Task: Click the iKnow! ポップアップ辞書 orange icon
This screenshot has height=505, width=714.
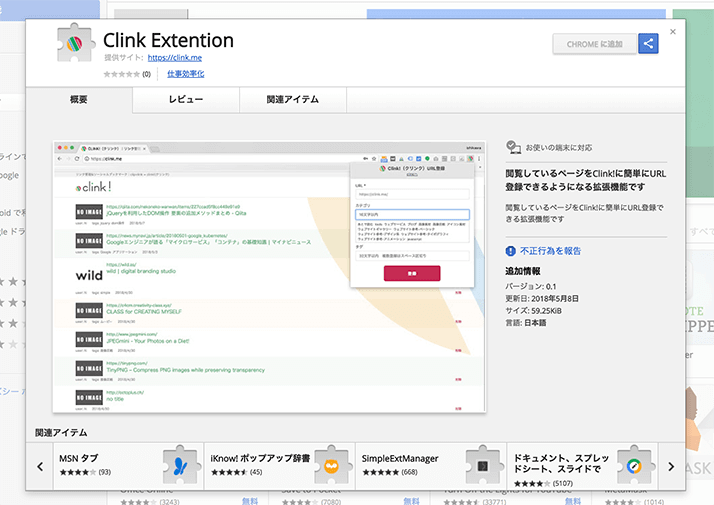Action: point(333,465)
